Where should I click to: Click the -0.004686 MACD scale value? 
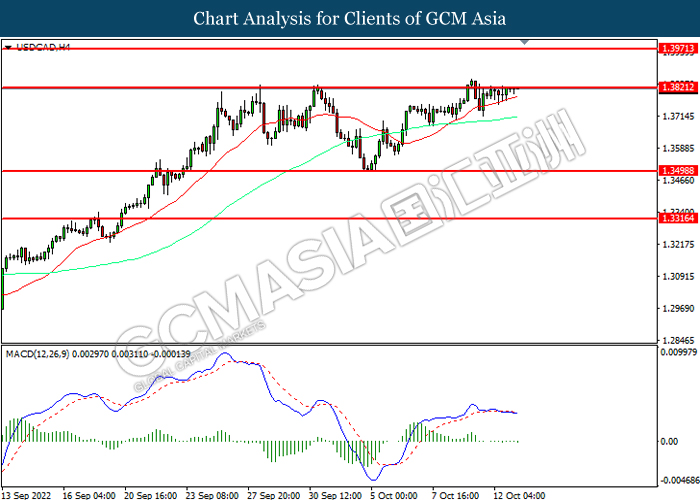[x=679, y=480]
